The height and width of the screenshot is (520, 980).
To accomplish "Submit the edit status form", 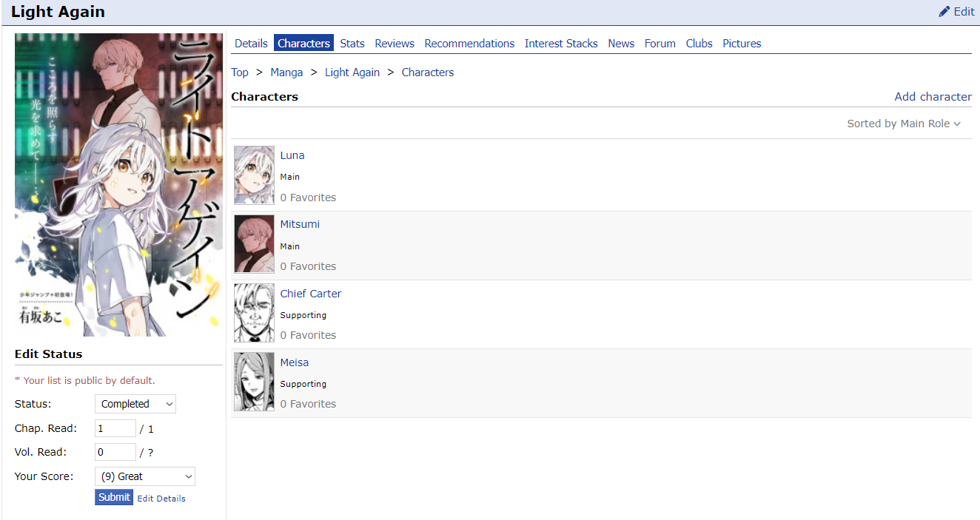I will click(x=114, y=497).
